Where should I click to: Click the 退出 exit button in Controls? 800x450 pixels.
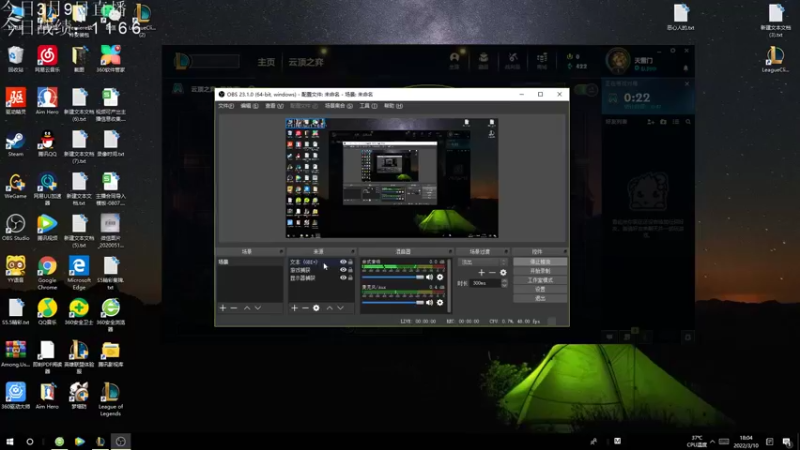[x=540, y=298]
